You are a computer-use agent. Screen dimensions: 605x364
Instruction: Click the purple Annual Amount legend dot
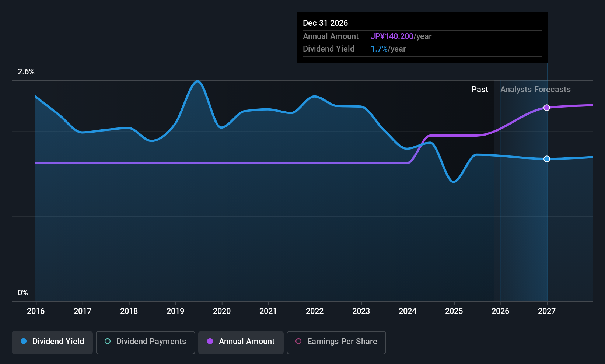point(210,342)
